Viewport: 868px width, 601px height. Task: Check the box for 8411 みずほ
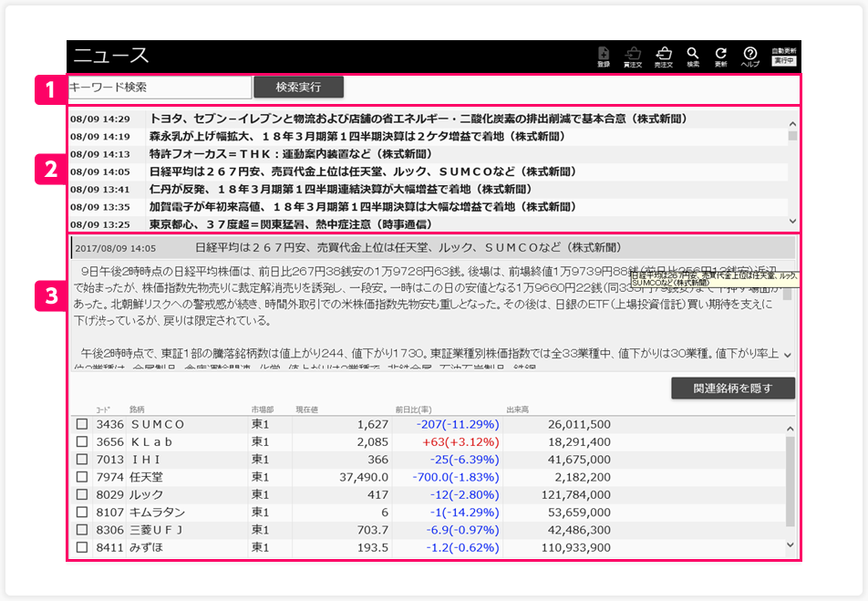(82, 547)
